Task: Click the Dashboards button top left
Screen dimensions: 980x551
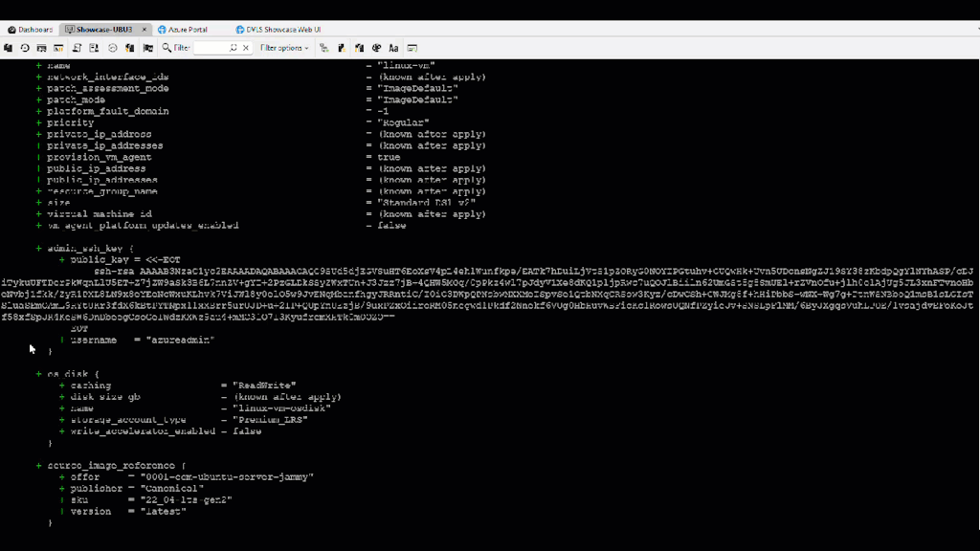Action: (x=32, y=30)
